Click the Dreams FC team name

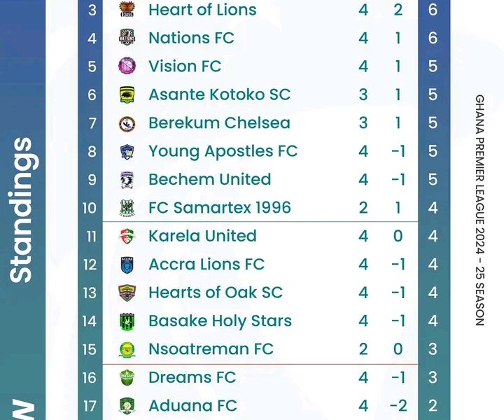click(192, 377)
